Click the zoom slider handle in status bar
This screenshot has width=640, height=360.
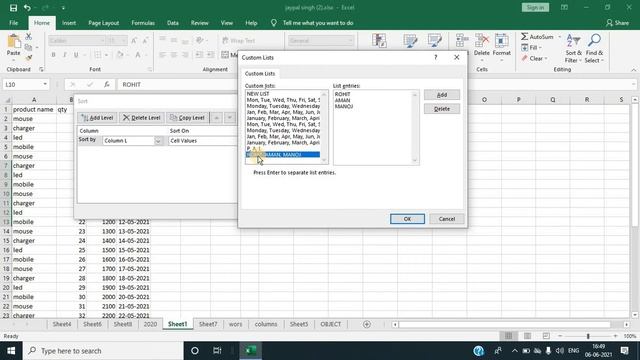(x=588, y=336)
